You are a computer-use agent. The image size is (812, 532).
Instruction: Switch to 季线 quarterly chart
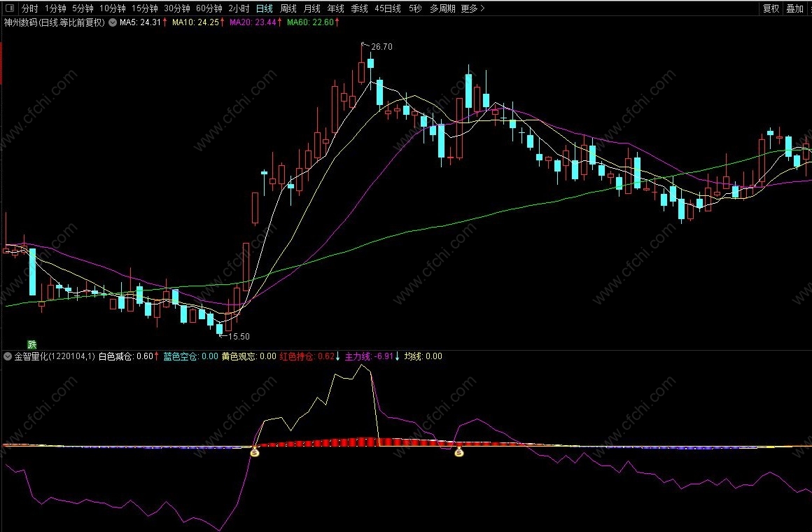pos(359,8)
